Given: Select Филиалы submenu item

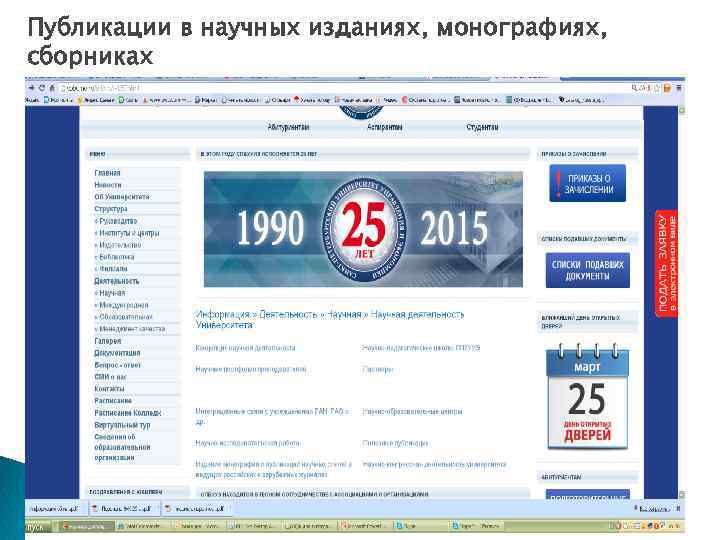Looking at the screenshot, I should pos(111,269).
